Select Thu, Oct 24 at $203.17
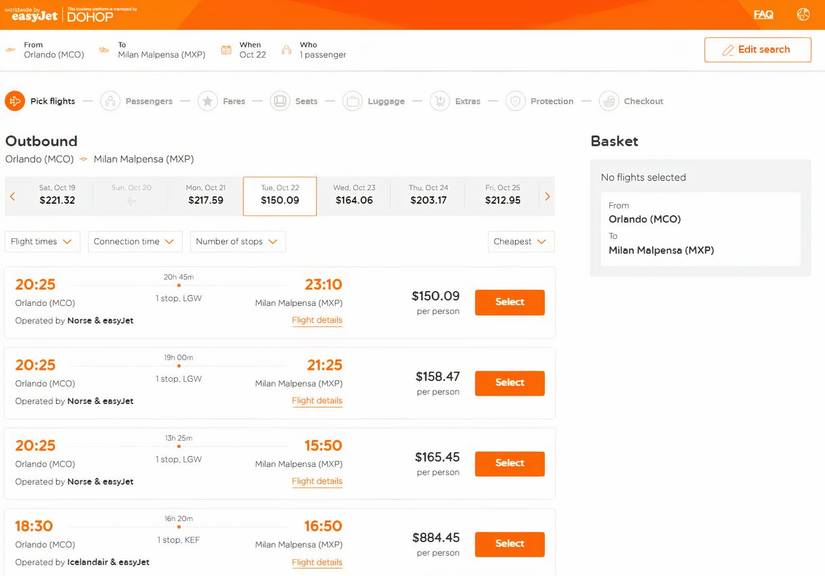 428,196
